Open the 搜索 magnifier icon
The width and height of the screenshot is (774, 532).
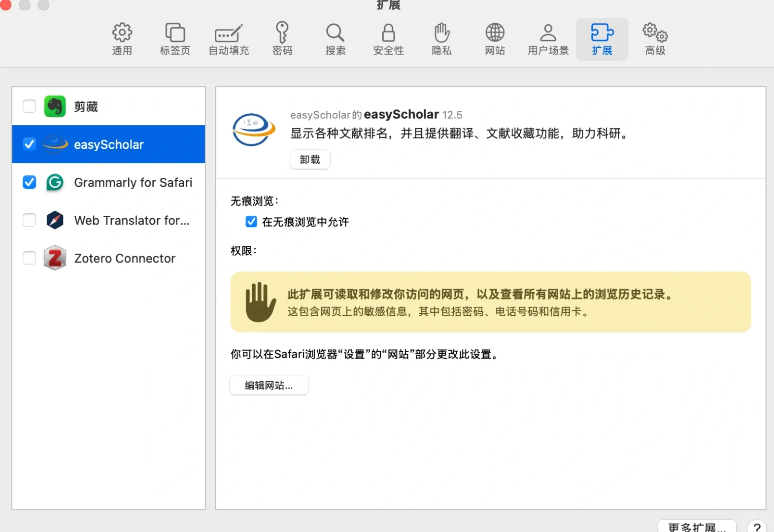[335, 33]
